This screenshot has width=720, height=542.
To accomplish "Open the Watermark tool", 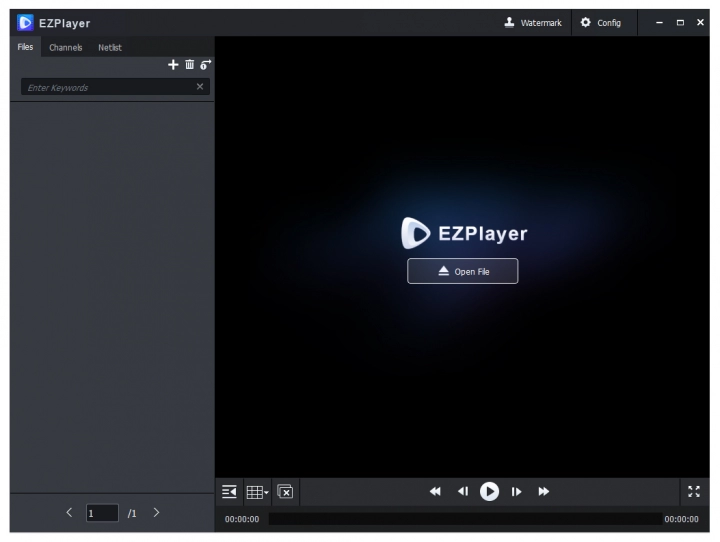I will tap(533, 23).
